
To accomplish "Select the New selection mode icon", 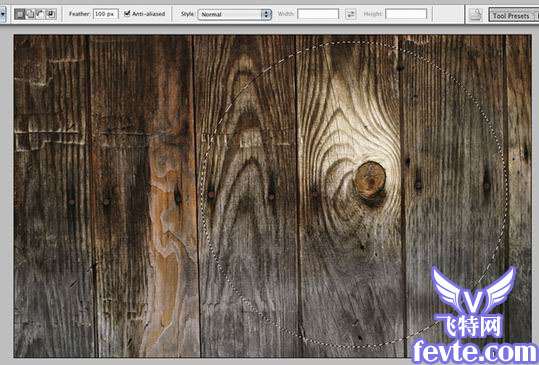I will (x=20, y=14).
